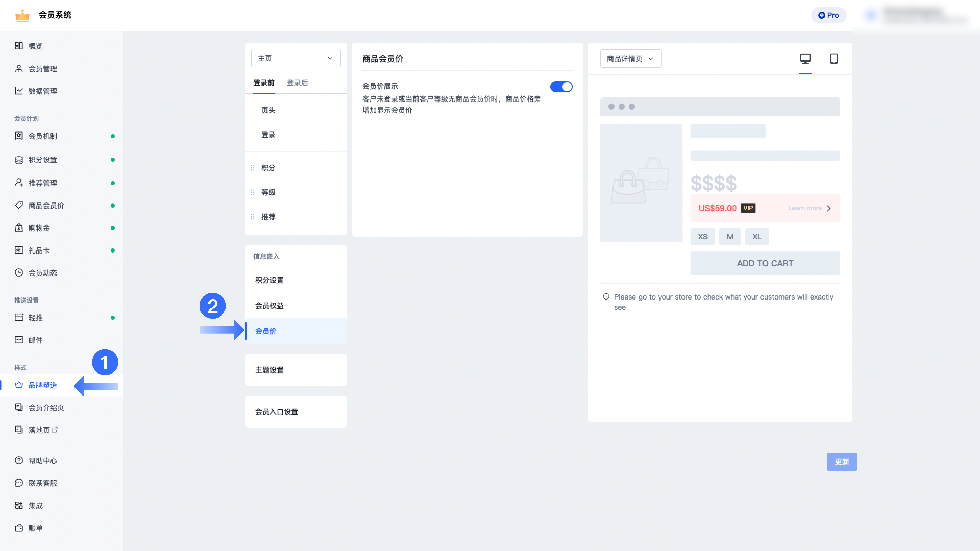Open 轻推 push icon
This screenshot has width=980, height=551.
[x=19, y=318]
